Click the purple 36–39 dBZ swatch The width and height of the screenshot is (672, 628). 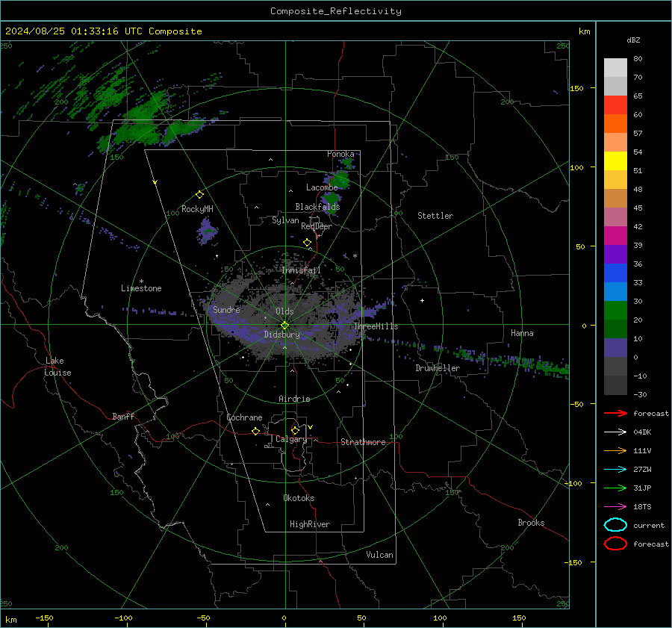[615, 255]
